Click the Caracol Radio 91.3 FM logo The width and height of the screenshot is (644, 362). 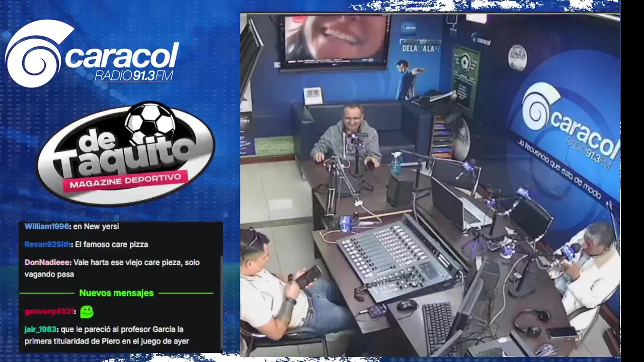point(92,53)
